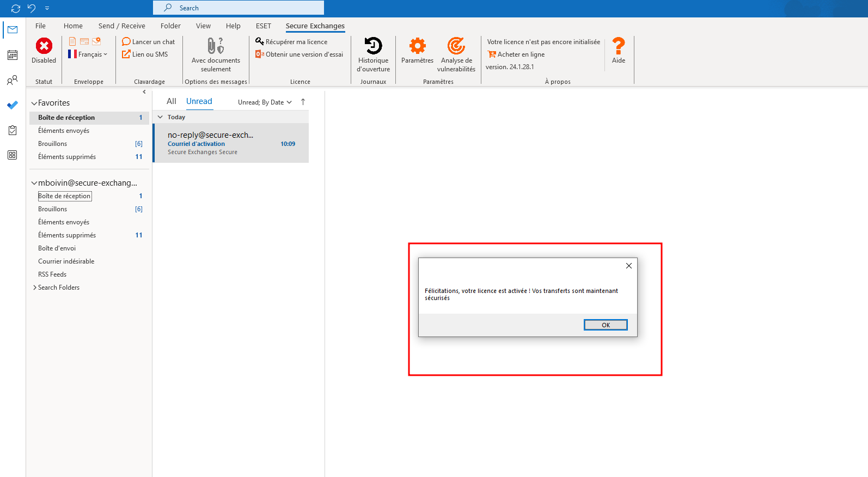868x477 pixels.
Task: Open Tasks clipboard icon in the sidebar
Action: 13,130
